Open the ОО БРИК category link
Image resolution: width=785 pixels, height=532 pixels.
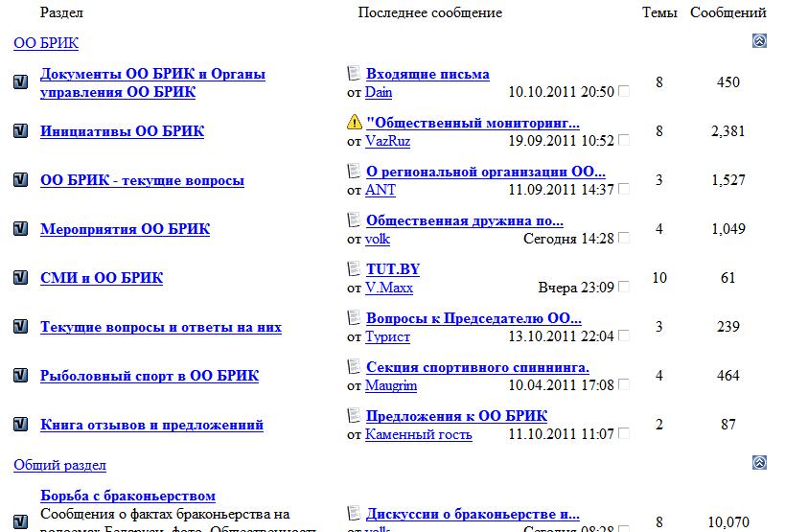click(46, 43)
